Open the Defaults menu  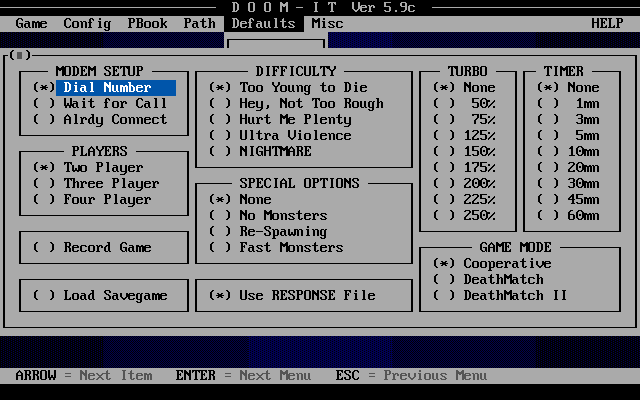(263, 24)
